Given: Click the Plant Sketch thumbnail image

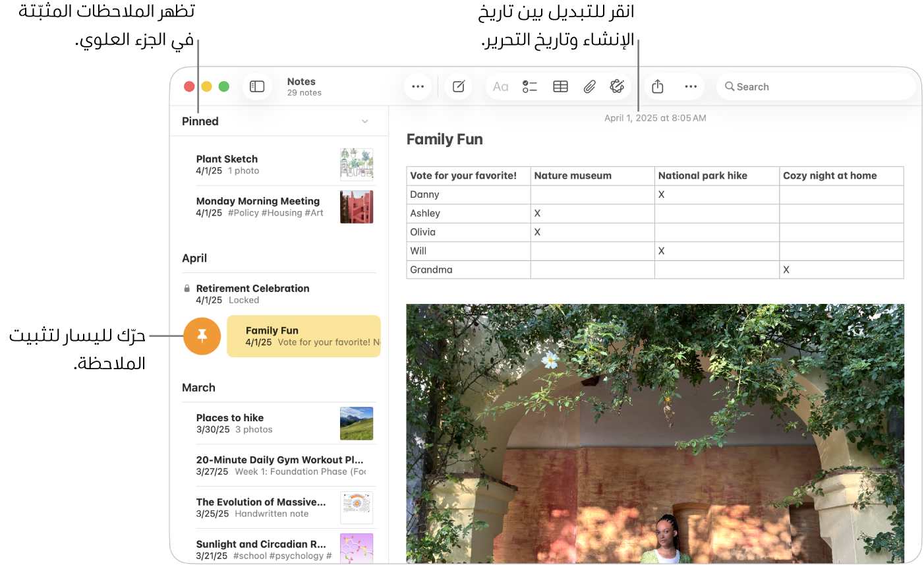Looking at the screenshot, I should coord(357,164).
